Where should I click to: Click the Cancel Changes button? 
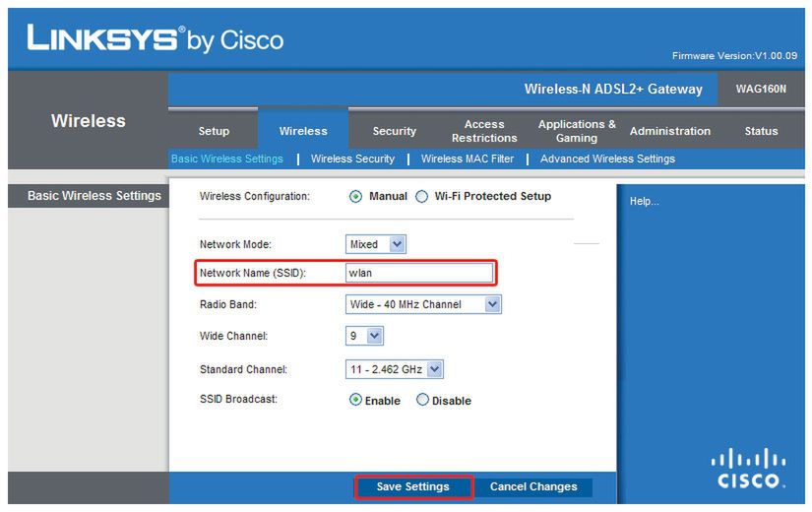pos(533,486)
